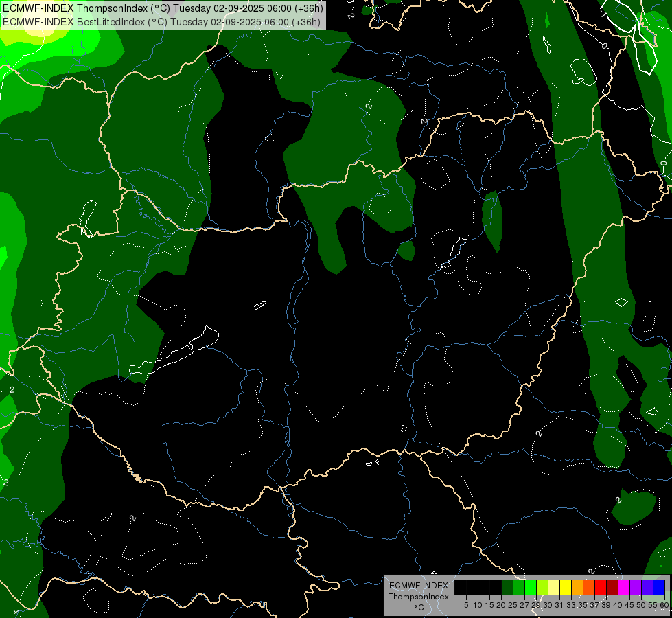Select the medium green 25-27 legend swatch
The height and width of the screenshot is (618, 672).
[519, 587]
